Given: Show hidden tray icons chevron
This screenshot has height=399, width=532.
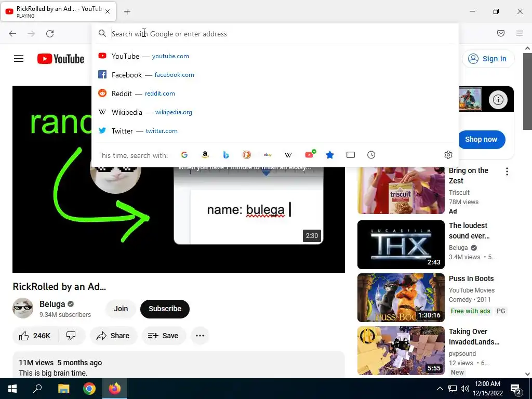Looking at the screenshot, I should pos(440,389).
